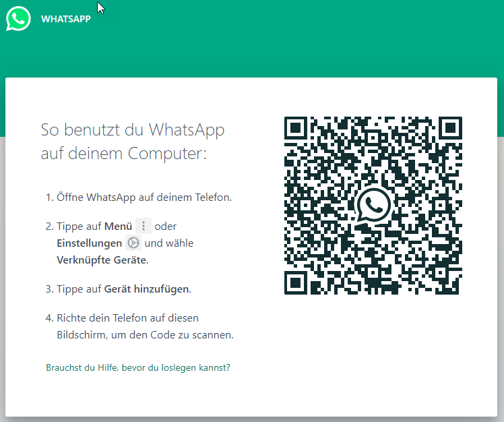Screen dimensions: 504x422
Task: Click the three-dot Menü icon
Action: point(143,227)
